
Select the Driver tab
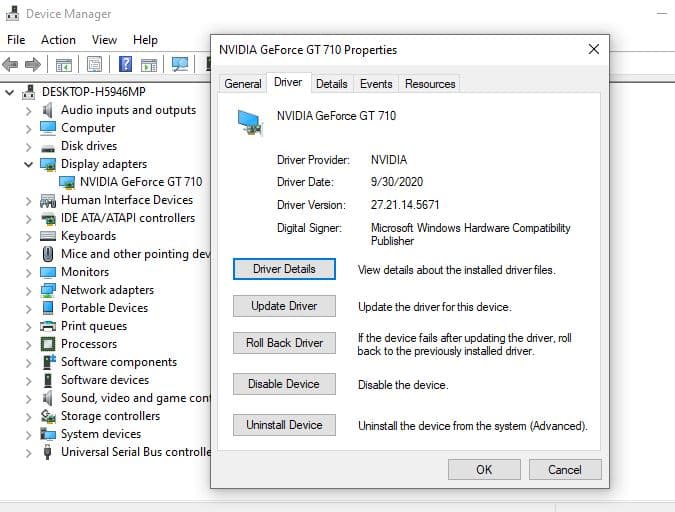(288, 82)
